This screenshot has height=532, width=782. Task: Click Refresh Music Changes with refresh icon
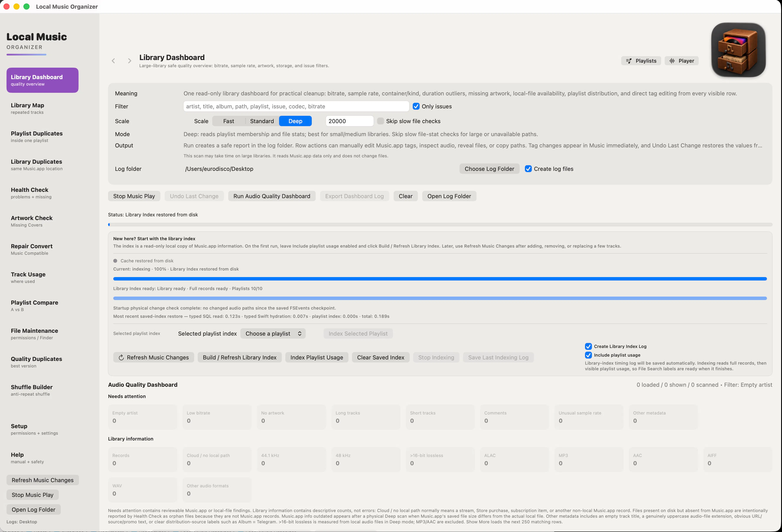click(153, 357)
